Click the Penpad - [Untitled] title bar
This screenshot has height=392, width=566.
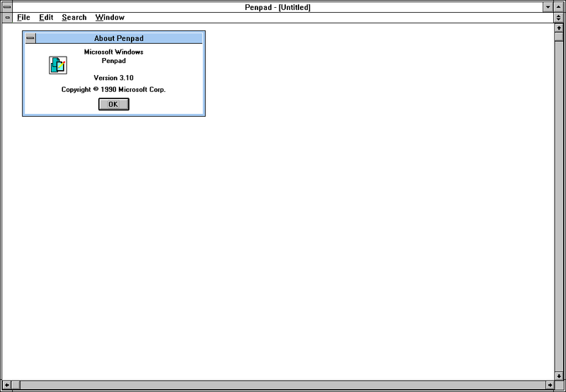coord(277,7)
